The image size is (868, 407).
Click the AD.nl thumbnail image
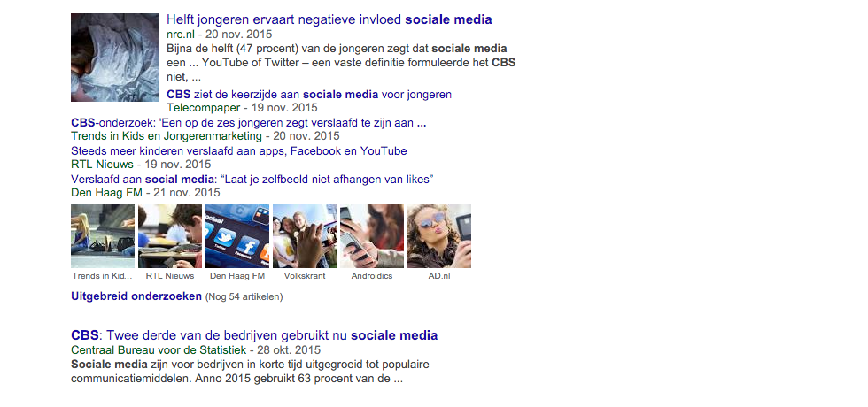[439, 236]
